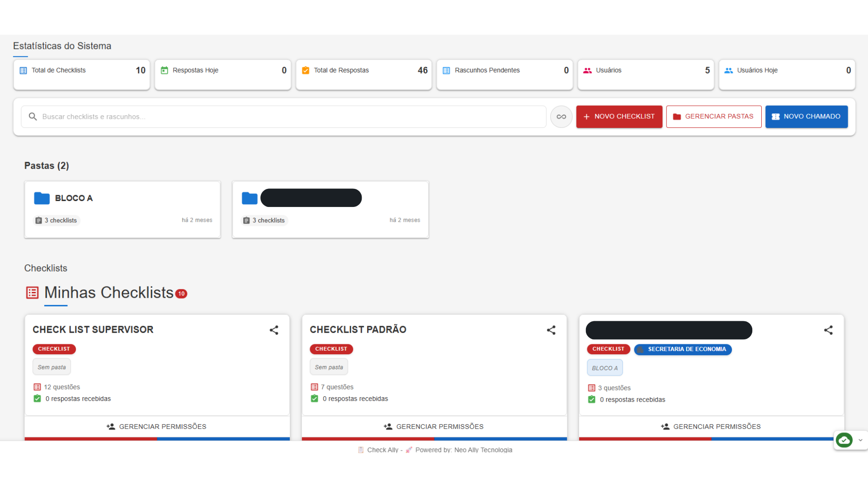Open the Usuários statistics card
Screen dimensions: 868x488
[646, 75]
